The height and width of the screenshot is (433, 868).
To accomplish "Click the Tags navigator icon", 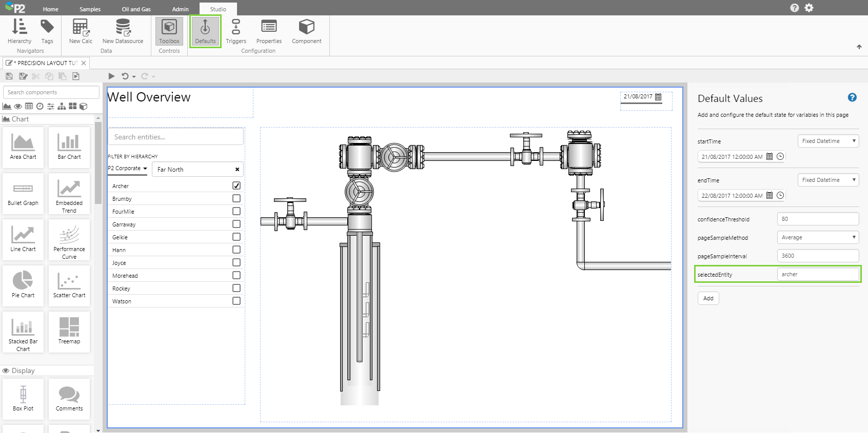I will 47,31.
